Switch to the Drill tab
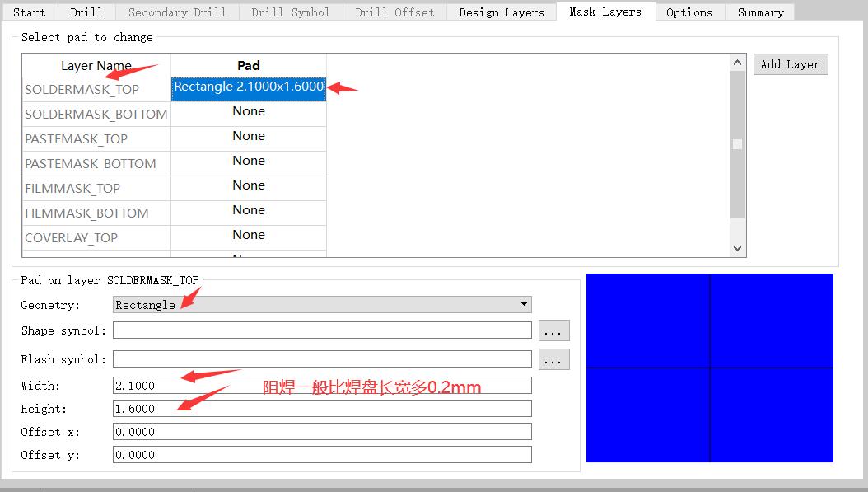 86,12
